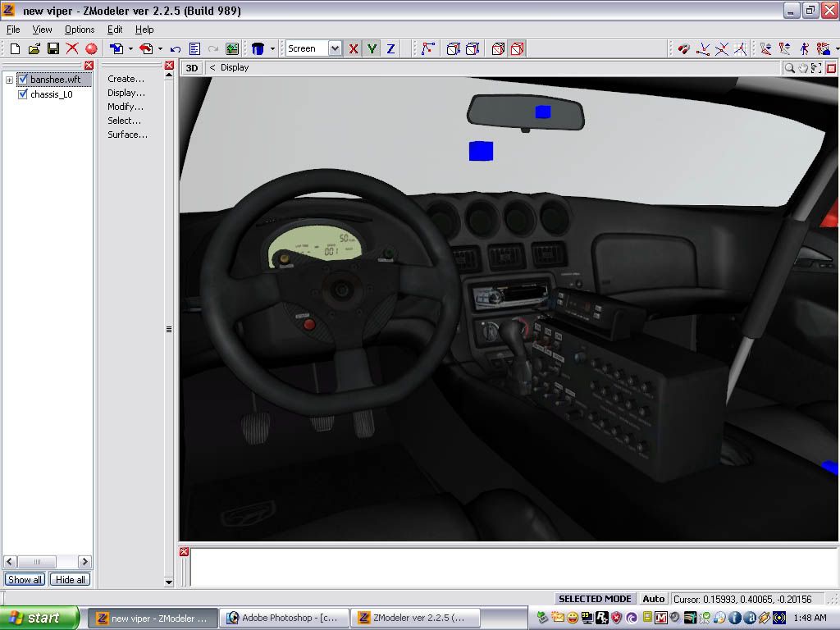Click the New file icon in toolbar
The image size is (840, 630).
[x=15, y=49]
